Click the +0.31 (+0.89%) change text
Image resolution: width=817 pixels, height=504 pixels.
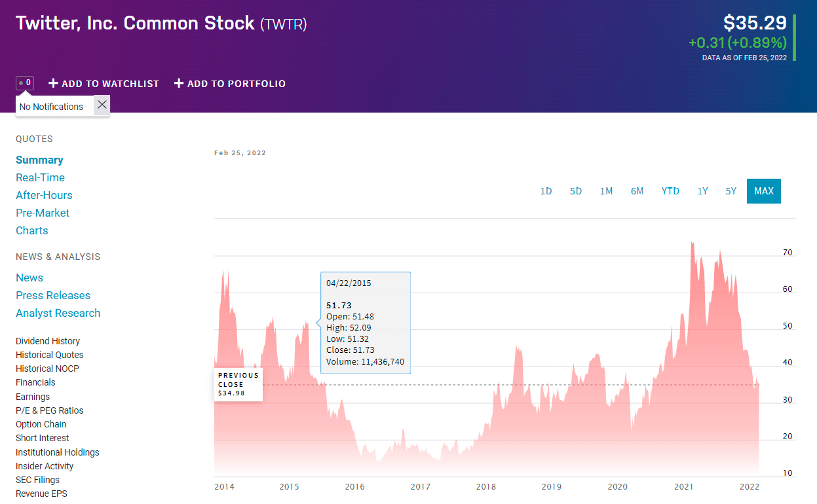point(738,43)
